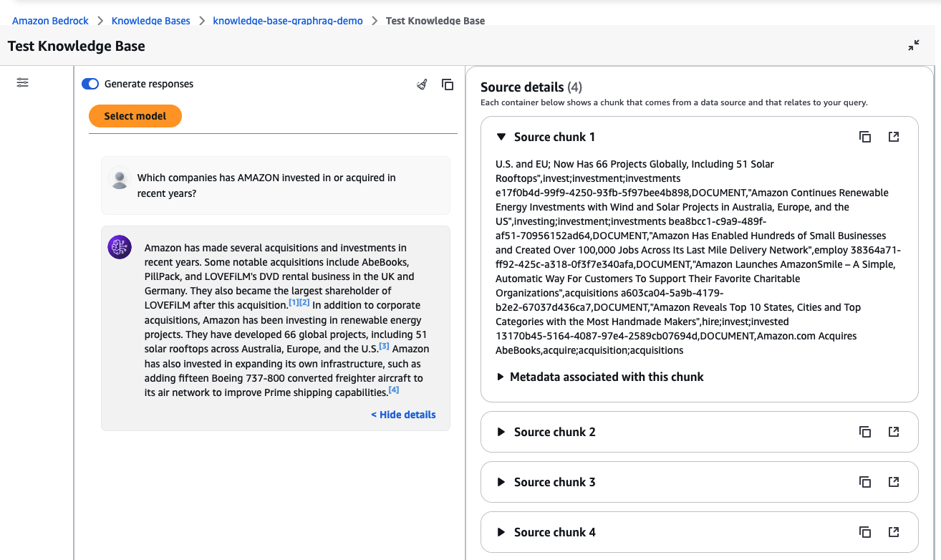Click the Hide details link

click(403, 415)
